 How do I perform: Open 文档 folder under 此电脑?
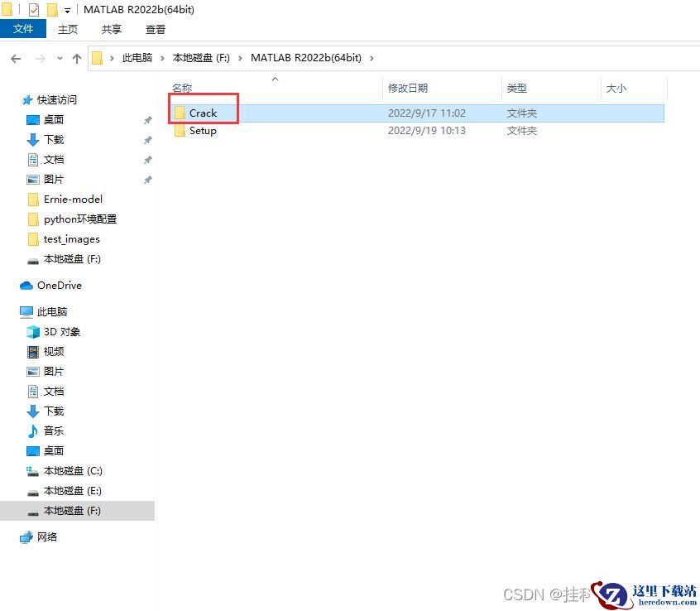click(x=54, y=392)
